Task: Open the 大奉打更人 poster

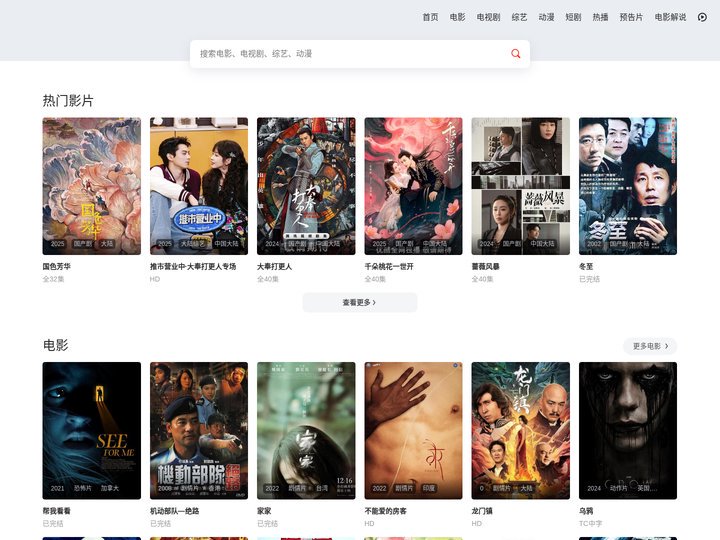Action: (x=306, y=186)
